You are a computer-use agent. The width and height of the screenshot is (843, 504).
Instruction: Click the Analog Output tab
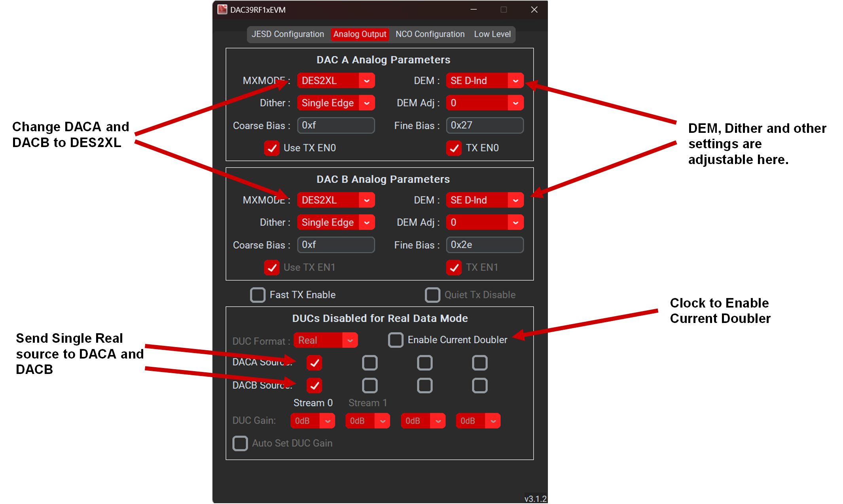pyautogui.click(x=360, y=34)
